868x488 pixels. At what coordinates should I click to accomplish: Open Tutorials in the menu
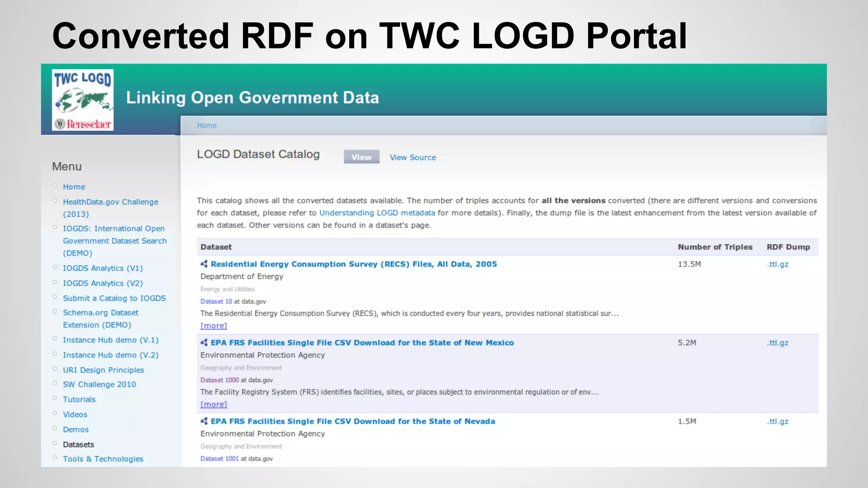click(x=79, y=399)
